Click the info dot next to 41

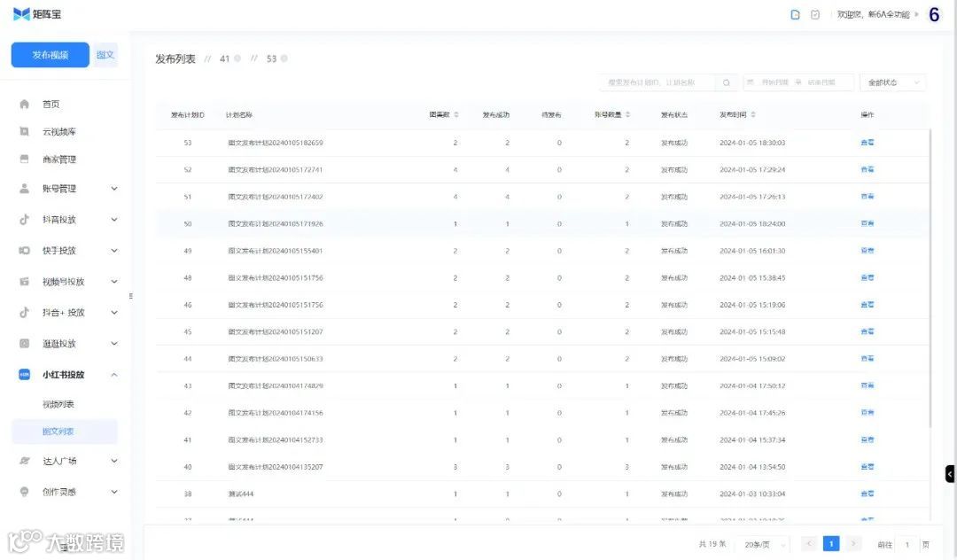[237, 58]
